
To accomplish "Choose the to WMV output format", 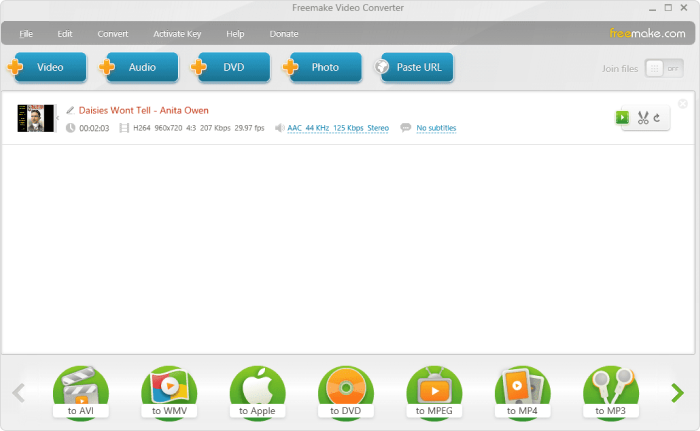I will click(x=169, y=392).
